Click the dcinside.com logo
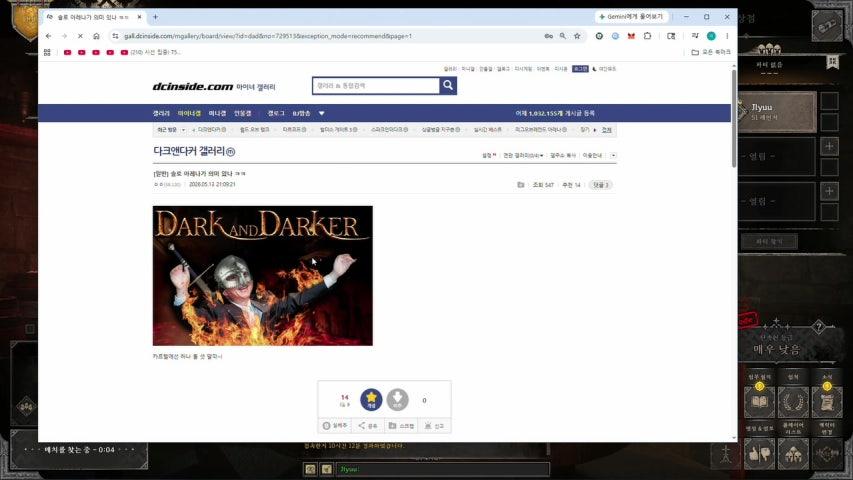Image resolution: width=853 pixels, height=480 pixels. click(x=193, y=87)
